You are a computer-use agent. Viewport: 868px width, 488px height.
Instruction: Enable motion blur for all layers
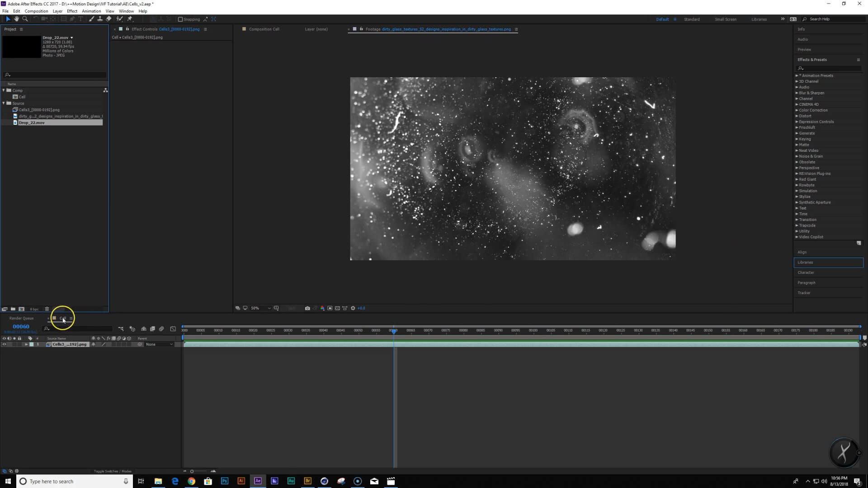161,329
